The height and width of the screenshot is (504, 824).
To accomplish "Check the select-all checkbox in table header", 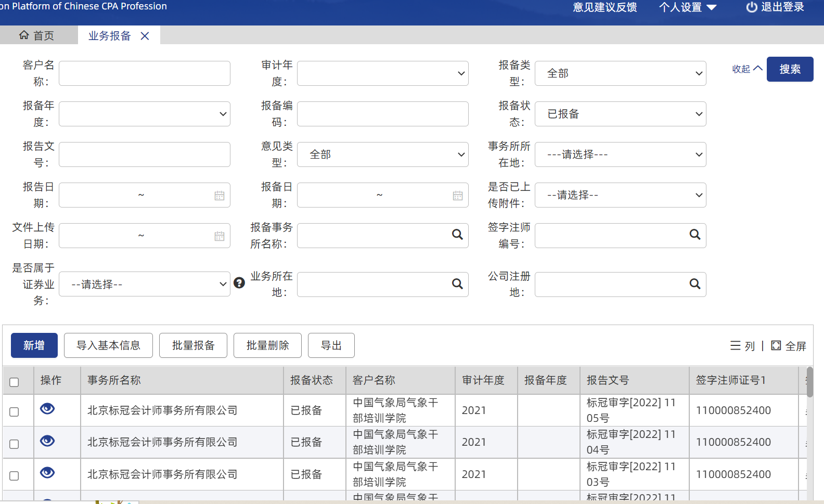I will coord(15,382).
